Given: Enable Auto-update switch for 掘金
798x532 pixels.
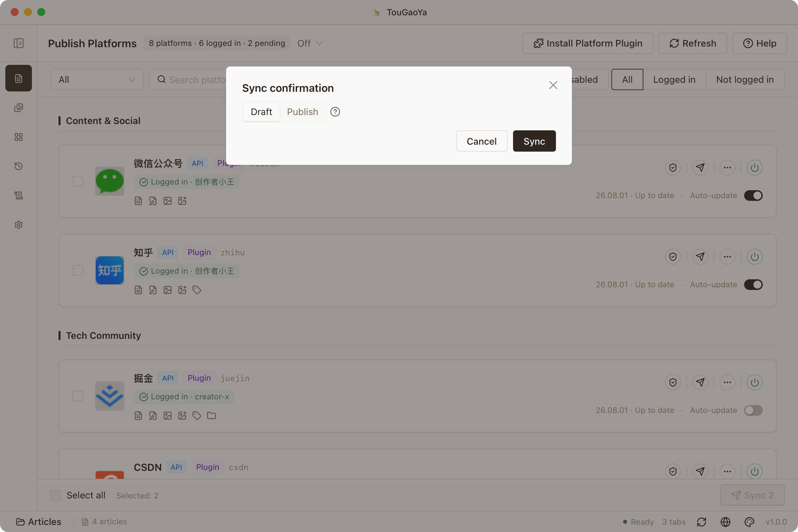Looking at the screenshot, I should click(753, 410).
